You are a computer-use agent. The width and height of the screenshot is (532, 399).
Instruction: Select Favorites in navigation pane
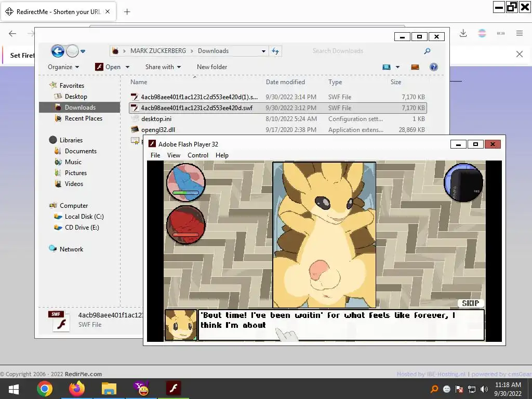point(72,86)
